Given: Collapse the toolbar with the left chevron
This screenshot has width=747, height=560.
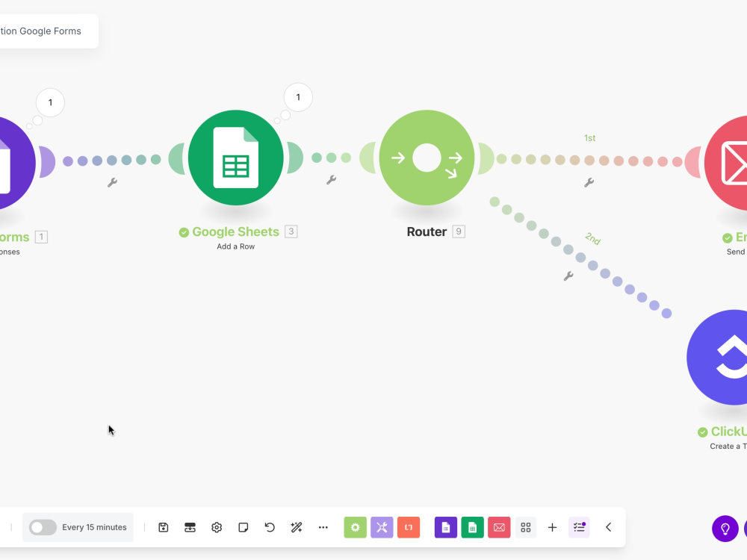Looking at the screenshot, I should click(x=608, y=527).
